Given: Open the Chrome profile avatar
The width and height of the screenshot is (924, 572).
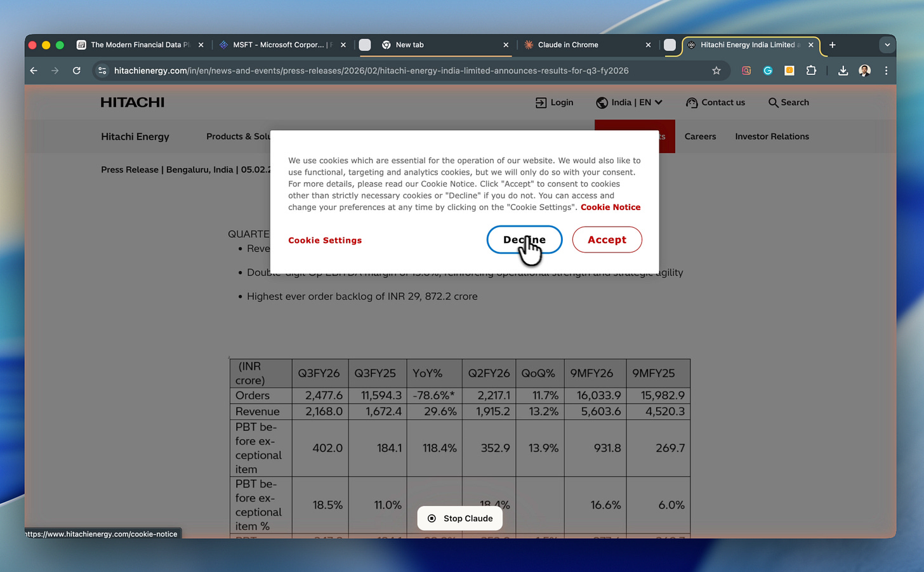Looking at the screenshot, I should (x=864, y=70).
